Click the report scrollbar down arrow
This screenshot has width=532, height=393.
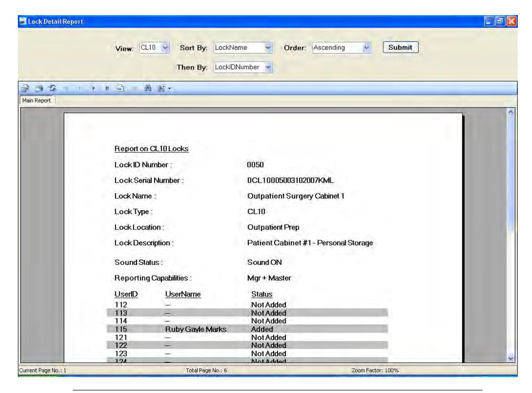(511, 359)
